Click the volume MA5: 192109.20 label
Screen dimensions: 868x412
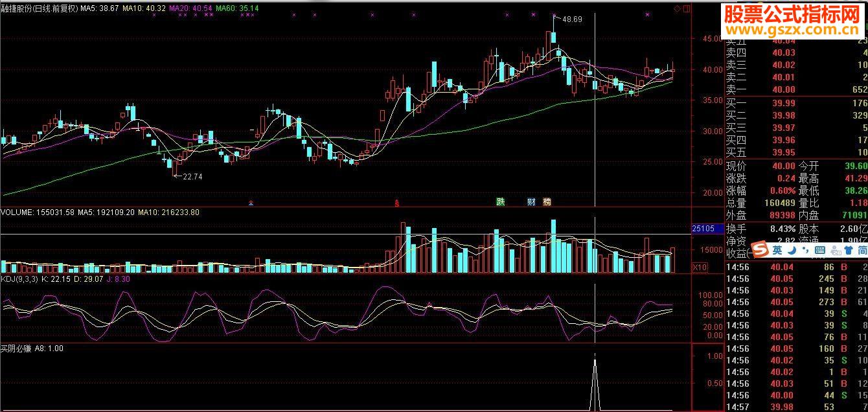[107, 212]
